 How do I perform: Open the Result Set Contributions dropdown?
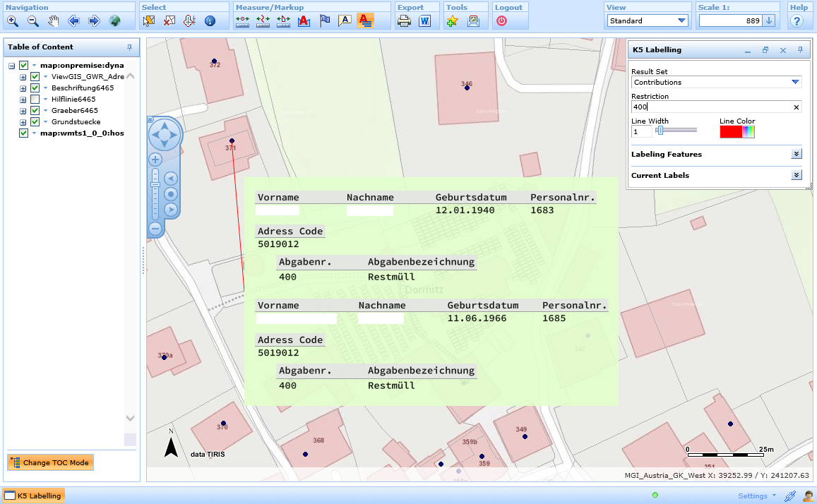tap(796, 83)
